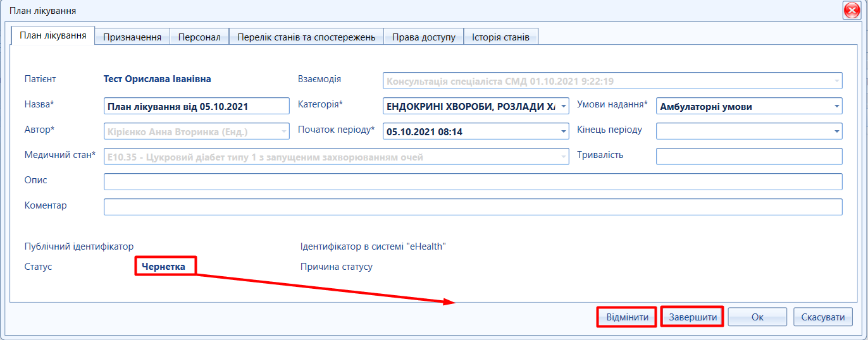Close the План лікування dialog window
The height and width of the screenshot is (340, 868).
[852, 11]
